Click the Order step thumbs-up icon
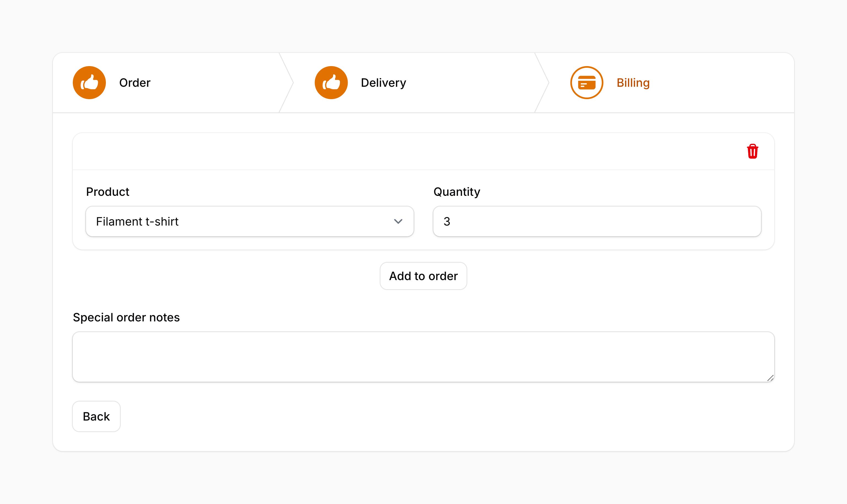847x504 pixels. (x=89, y=83)
